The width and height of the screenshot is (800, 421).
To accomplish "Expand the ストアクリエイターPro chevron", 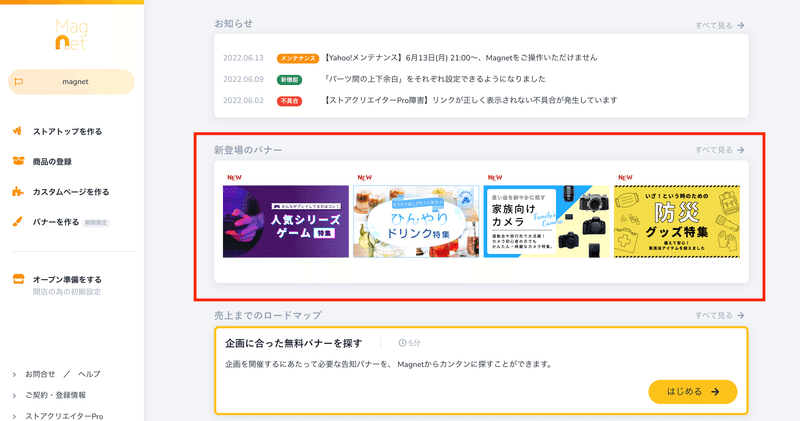I will (x=14, y=416).
